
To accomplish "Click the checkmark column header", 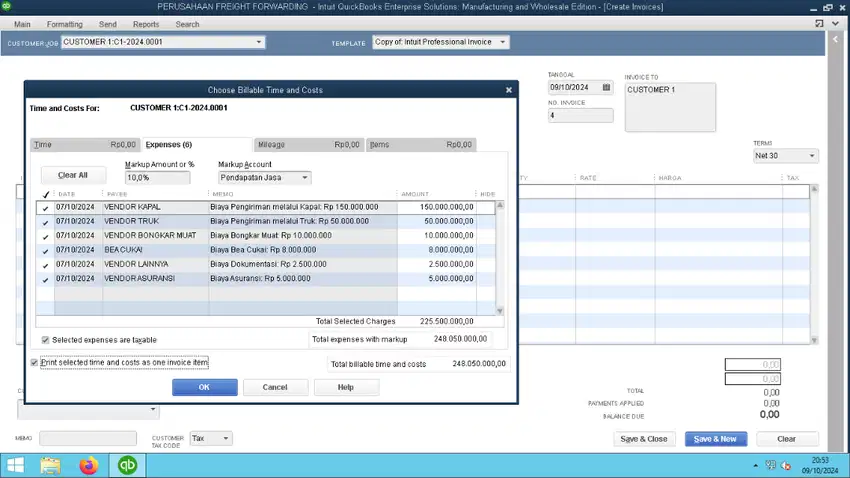I will click(x=46, y=194).
